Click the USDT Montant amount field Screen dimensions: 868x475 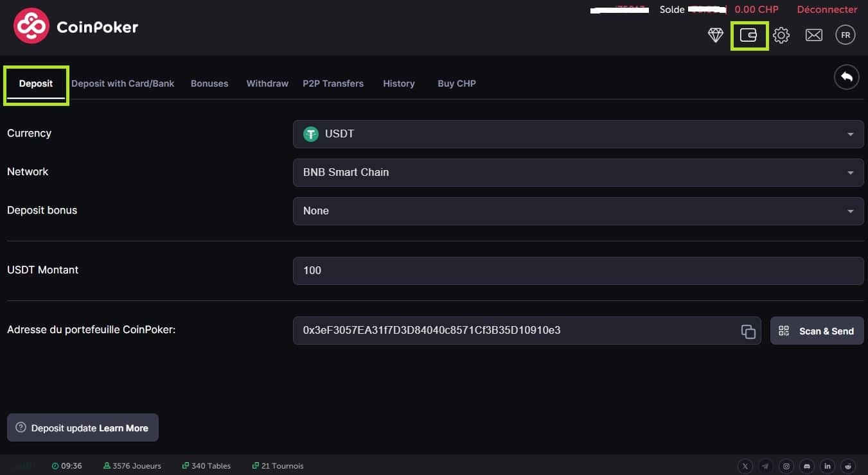(x=578, y=271)
